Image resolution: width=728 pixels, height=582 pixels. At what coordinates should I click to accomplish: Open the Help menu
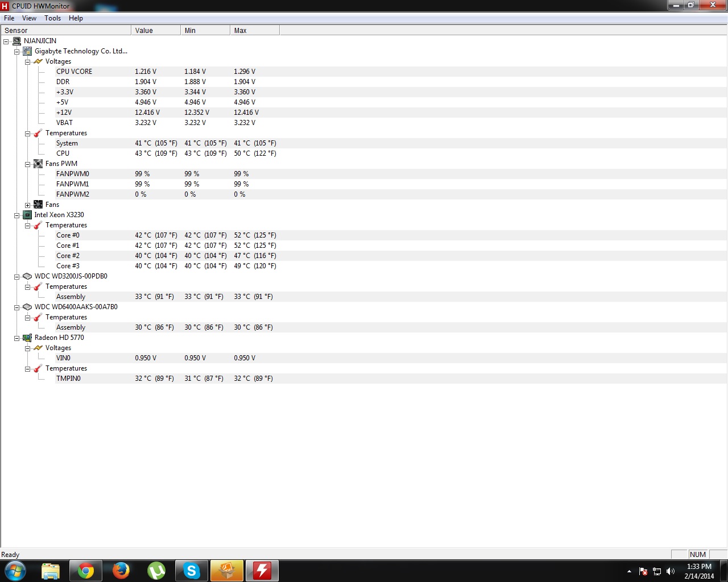click(76, 18)
